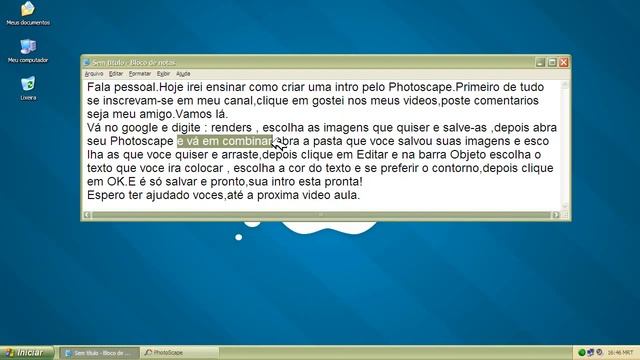Open the Arquivo menu

point(93,74)
